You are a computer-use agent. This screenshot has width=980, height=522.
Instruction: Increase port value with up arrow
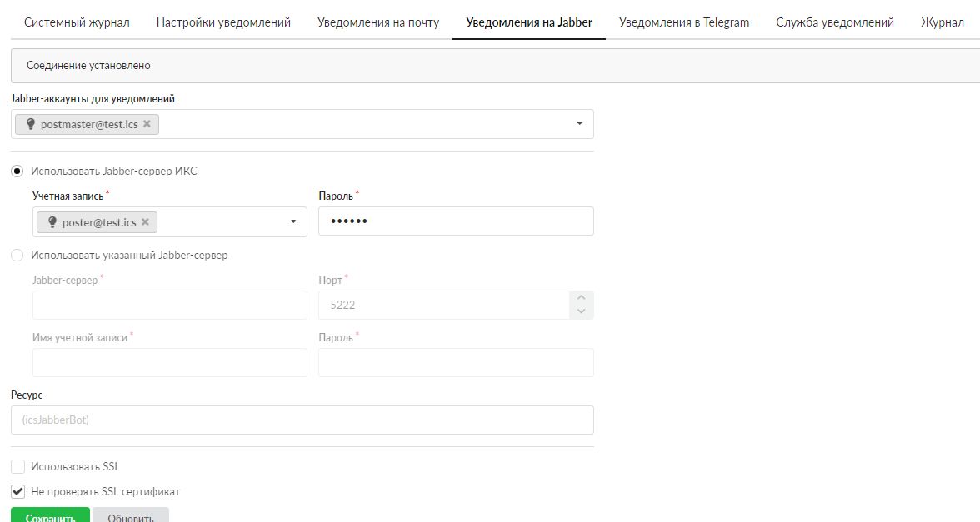click(581, 298)
